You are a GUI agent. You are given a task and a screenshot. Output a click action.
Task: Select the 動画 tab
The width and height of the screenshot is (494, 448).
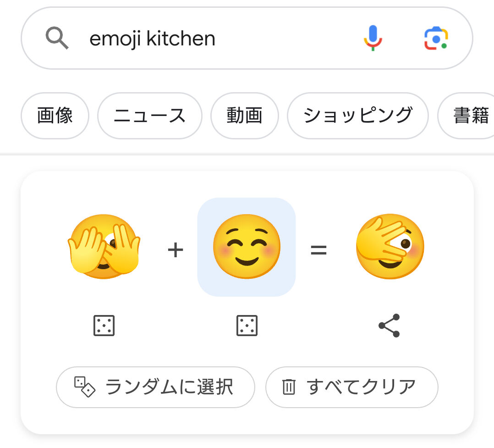244,116
